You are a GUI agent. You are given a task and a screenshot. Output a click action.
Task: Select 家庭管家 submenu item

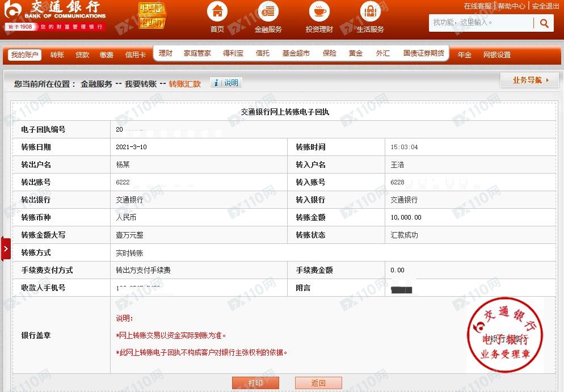coord(197,53)
